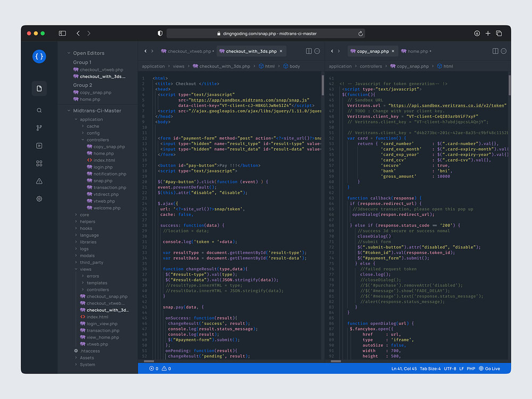Click the shield icon in the browser toolbar
The image size is (532, 399).
click(160, 33)
